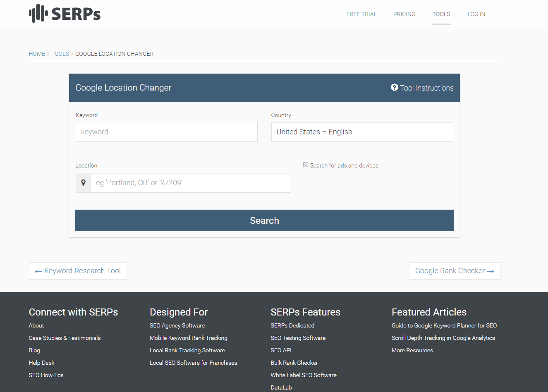The height and width of the screenshot is (392, 548).
Task: Open Local Rank Tracking Software link
Action: (187, 350)
